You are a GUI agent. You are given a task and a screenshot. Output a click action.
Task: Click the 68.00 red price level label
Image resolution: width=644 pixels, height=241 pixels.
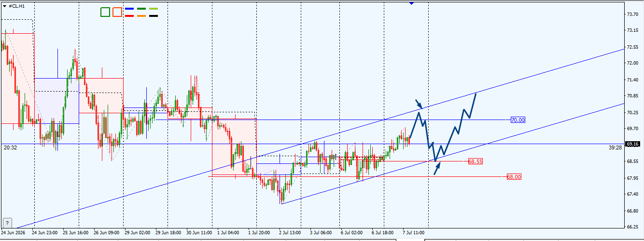[x=514, y=177]
